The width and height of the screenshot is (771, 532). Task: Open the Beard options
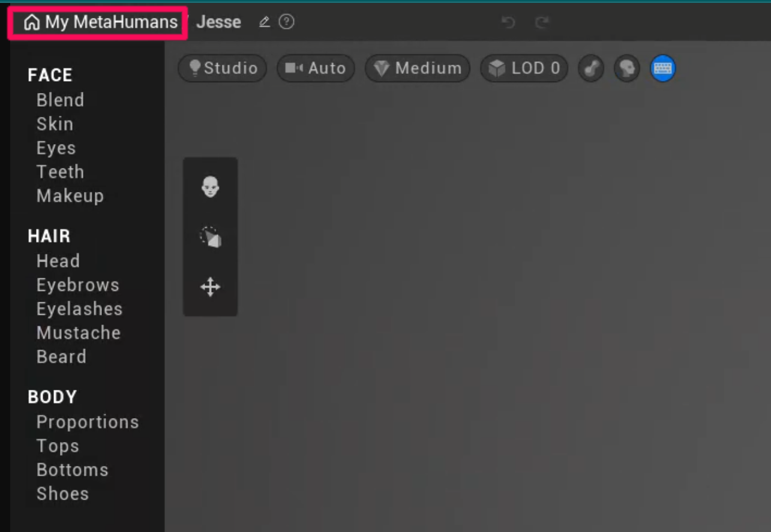coord(61,357)
